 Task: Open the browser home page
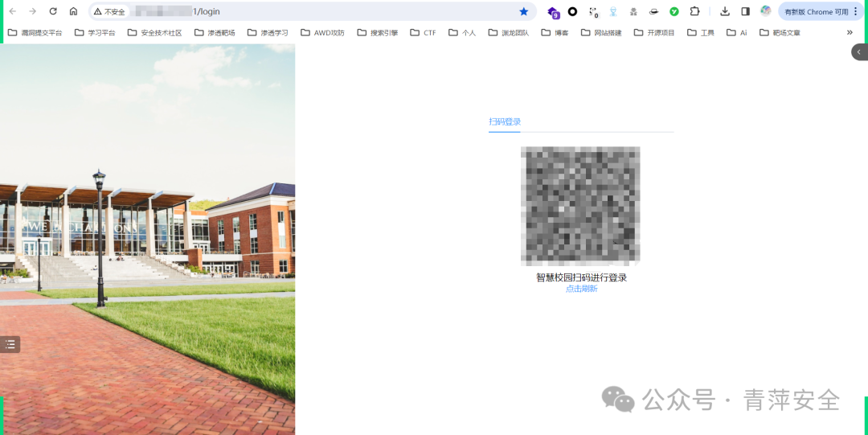pyautogui.click(x=73, y=11)
